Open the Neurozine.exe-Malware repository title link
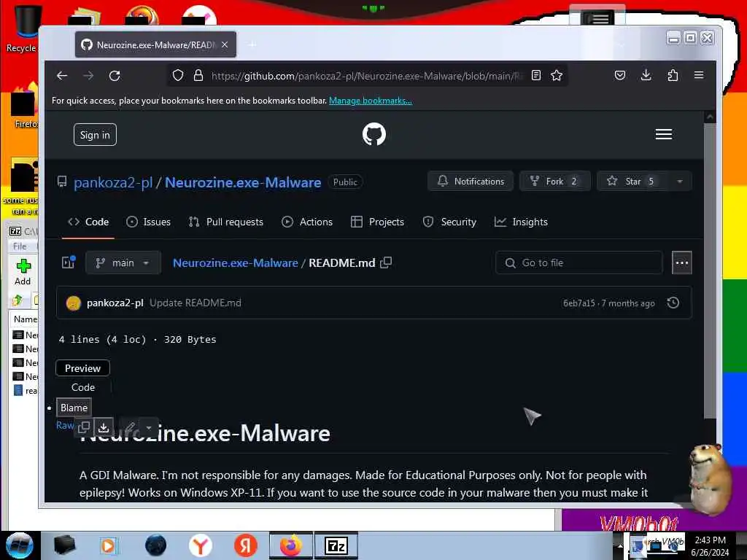 (243, 182)
